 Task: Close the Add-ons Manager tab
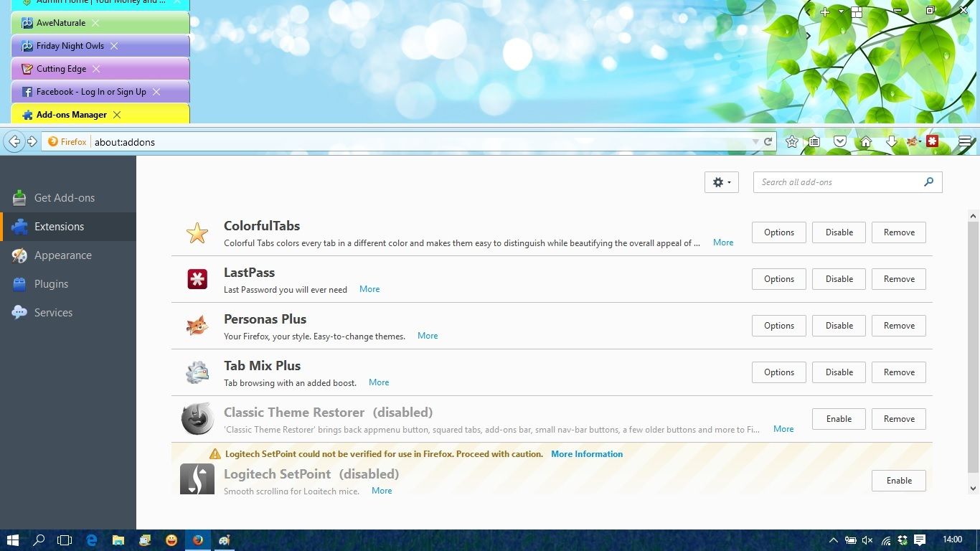pyautogui.click(x=117, y=115)
